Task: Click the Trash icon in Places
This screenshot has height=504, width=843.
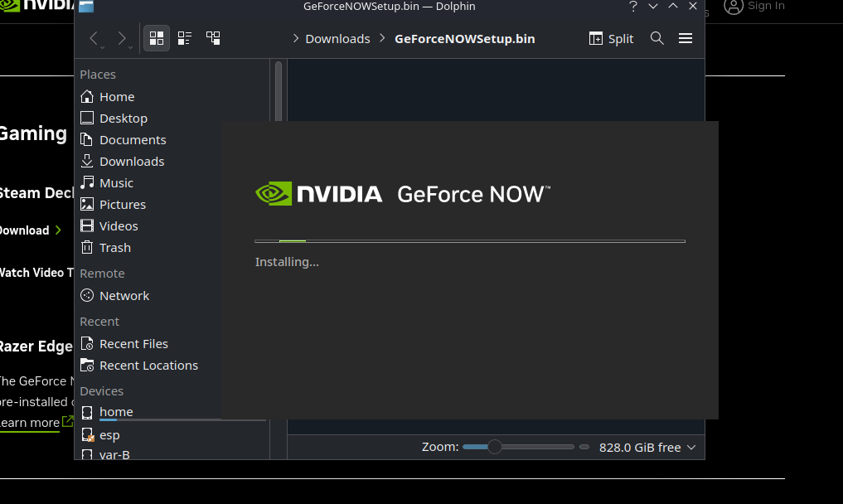Action: point(87,247)
